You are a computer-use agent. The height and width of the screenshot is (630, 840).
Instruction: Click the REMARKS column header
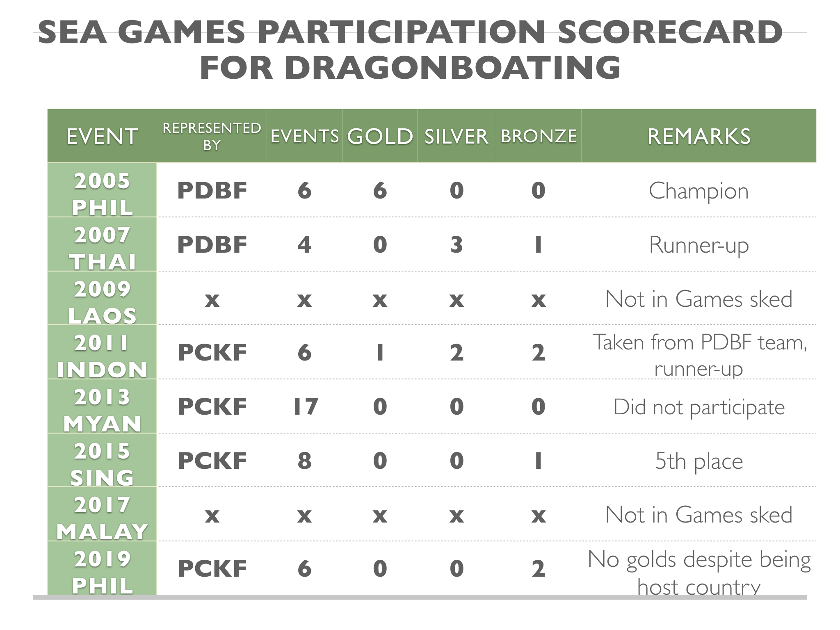click(x=698, y=136)
